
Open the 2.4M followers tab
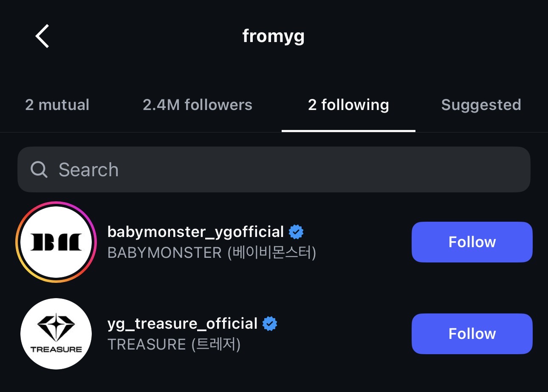(x=198, y=105)
